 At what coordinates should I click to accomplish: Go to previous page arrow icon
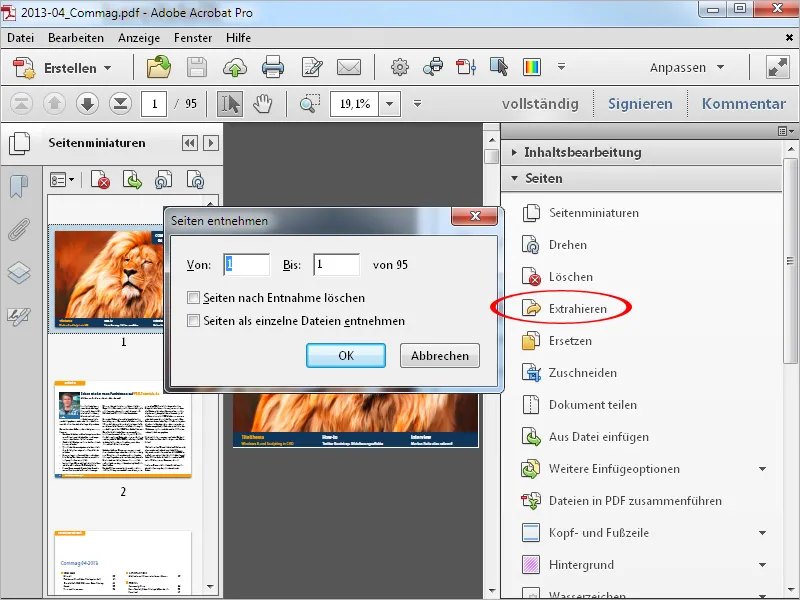(54, 104)
